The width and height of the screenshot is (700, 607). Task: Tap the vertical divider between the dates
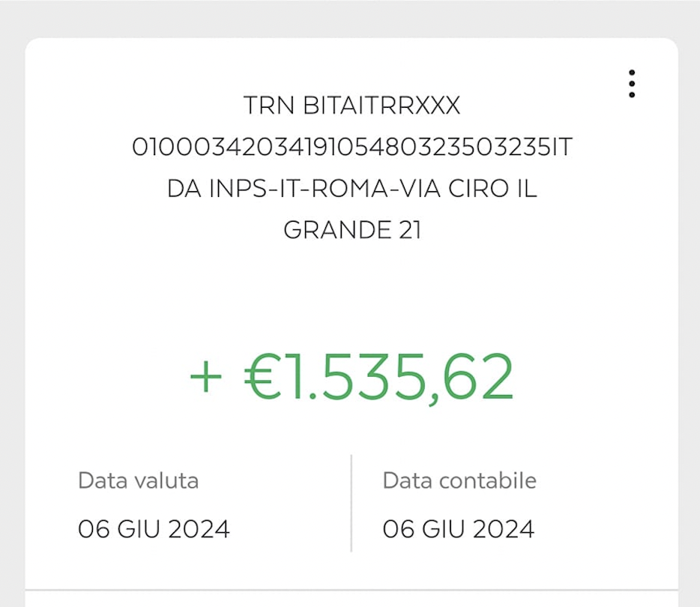click(351, 503)
